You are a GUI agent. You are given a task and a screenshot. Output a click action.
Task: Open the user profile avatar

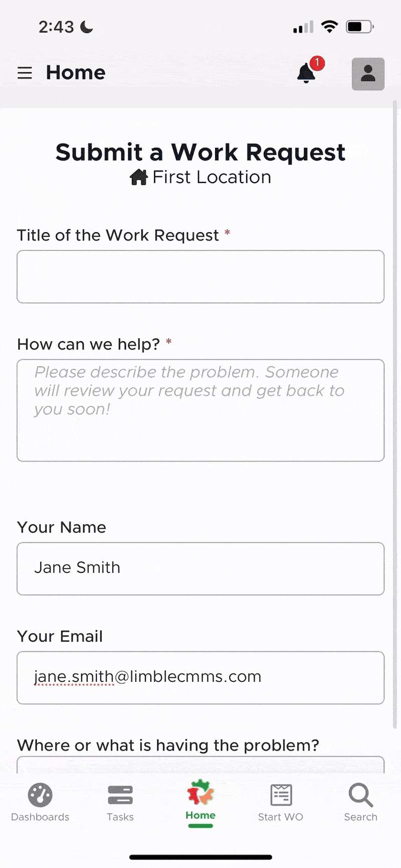click(368, 74)
